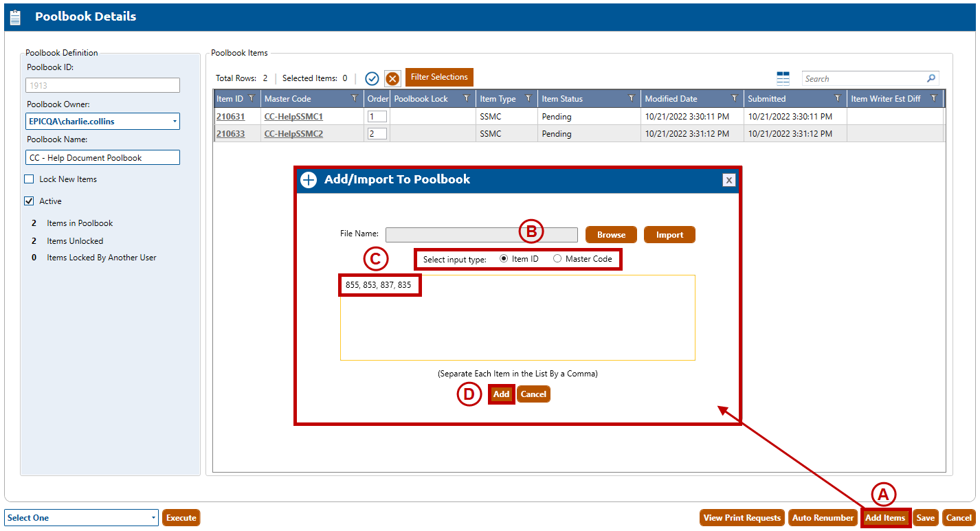980x531 pixels.
Task: Click the Item ID column filter icon
Action: pos(252,99)
